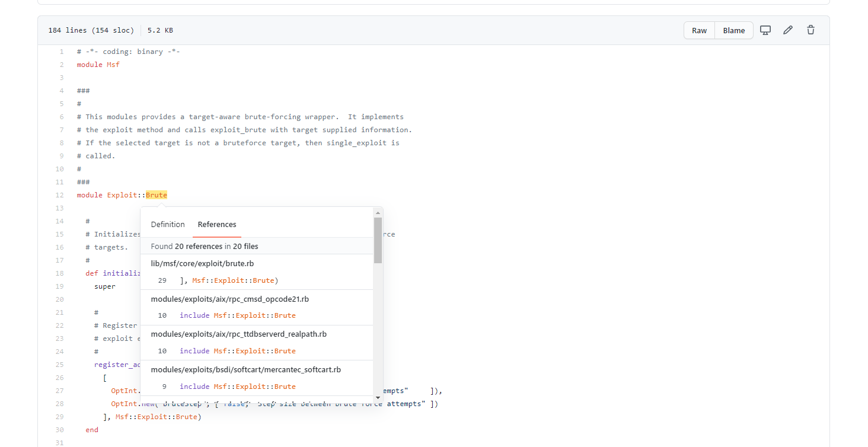Screen dimensions: 868x447
Task: Open lib/msf/core/exploit/brute.rb reference file
Action: coord(202,263)
